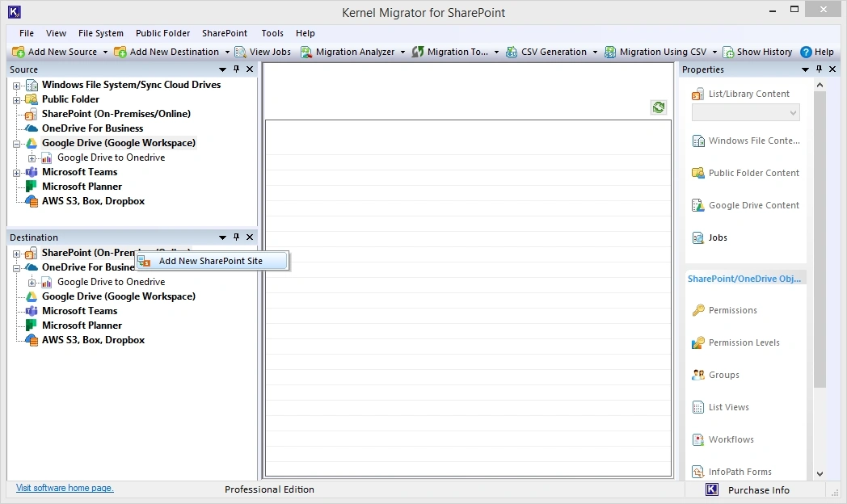This screenshot has width=847, height=504.
Task: Click the Migration Using CSV icon
Action: click(x=610, y=52)
